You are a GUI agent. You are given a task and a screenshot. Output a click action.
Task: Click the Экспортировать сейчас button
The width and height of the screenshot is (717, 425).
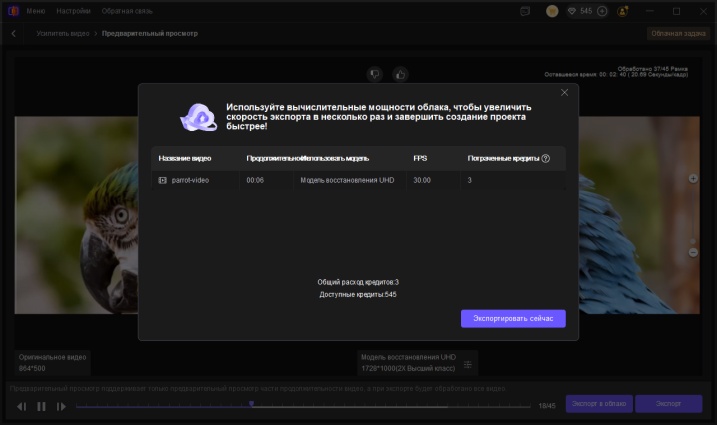click(x=513, y=318)
